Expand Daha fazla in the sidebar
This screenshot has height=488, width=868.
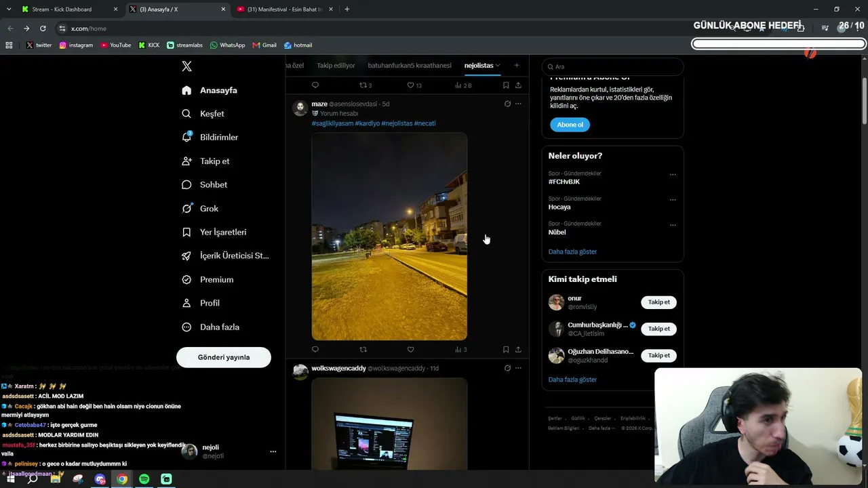210,327
